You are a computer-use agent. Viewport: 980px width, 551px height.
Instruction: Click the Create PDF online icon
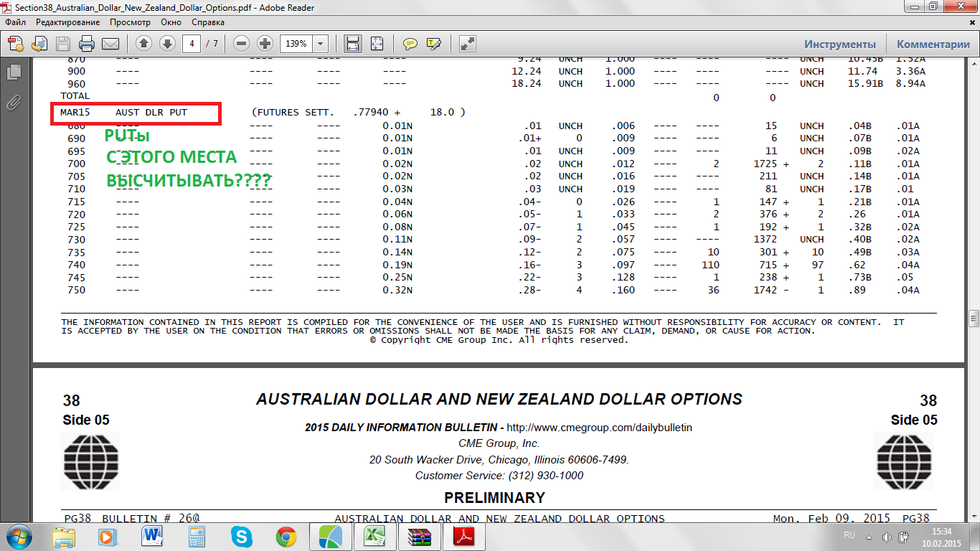pos(16,44)
